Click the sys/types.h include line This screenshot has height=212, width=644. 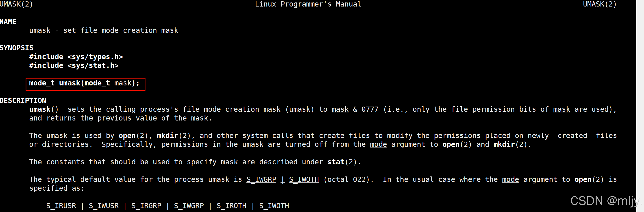pyautogui.click(x=76, y=57)
